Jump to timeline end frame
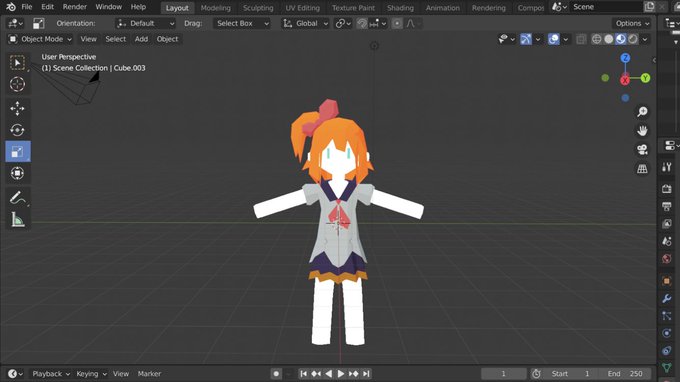 coord(366,374)
